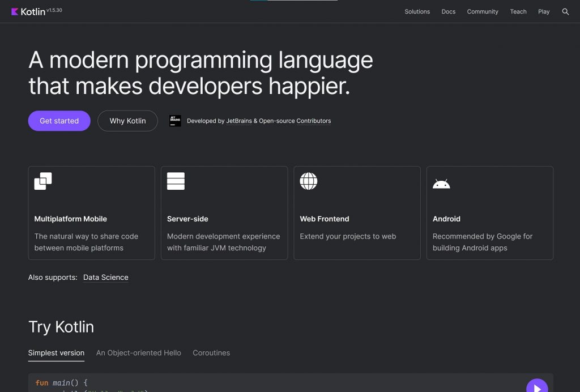Click 'Extend your projects to web' text
Viewport: 580px width, 392px height.
(x=348, y=236)
